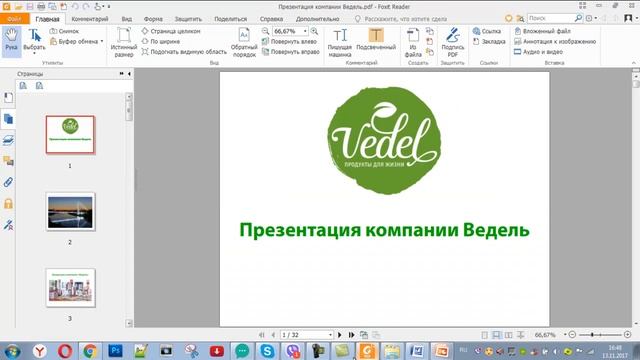Take a snapshot with Снимок
This screenshot has height=360, width=640.
64,31
